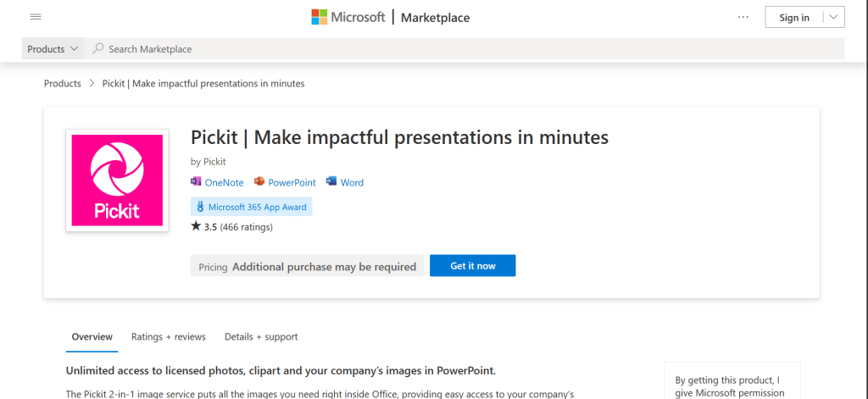The height and width of the screenshot is (399, 868).
Task: Click the PowerPoint icon
Action: tap(259, 182)
